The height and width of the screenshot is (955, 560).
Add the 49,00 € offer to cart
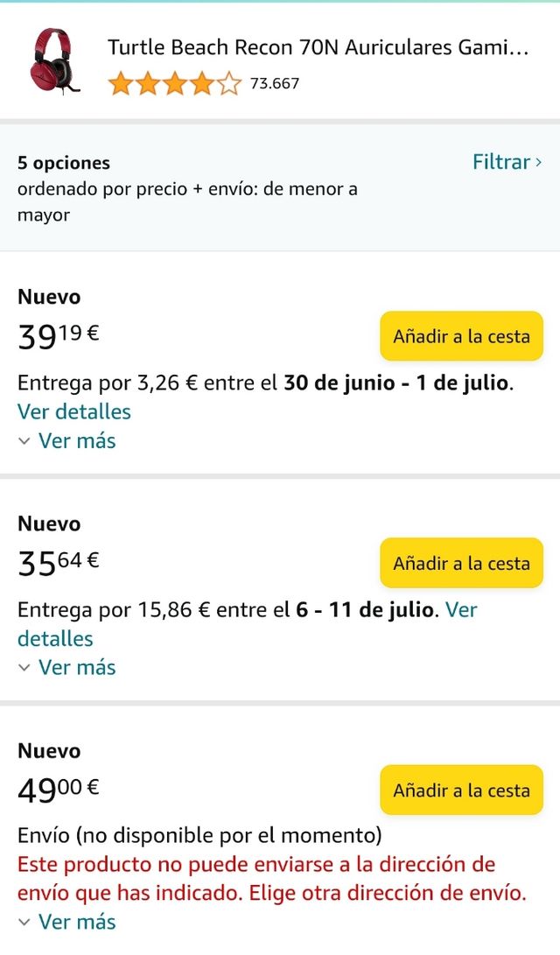pyautogui.click(x=461, y=790)
